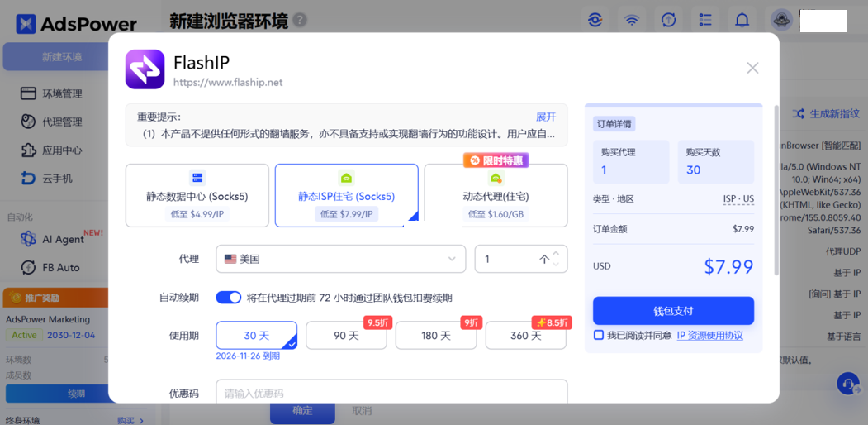Screen dimensions: 868x425
Task: Click the 推广奖励 banner
Action: coord(55,298)
